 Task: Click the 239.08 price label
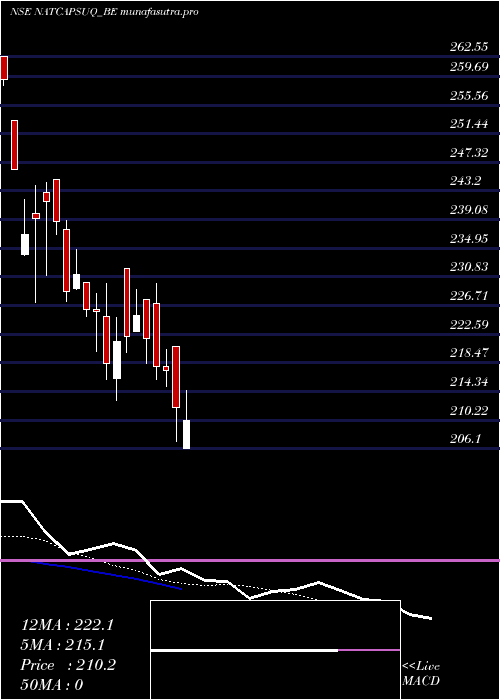click(469, 210)
